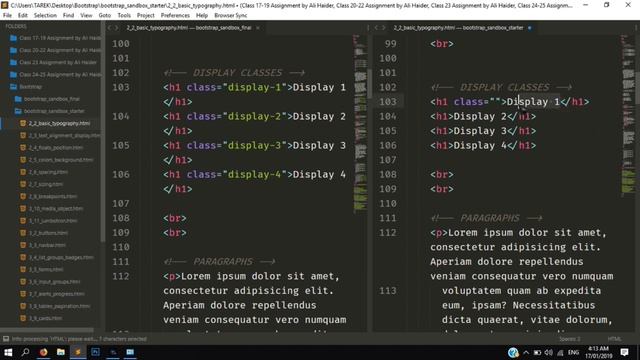Open 2_3_text_alignment_display.html file
Image resolution: width=640 pixels, height=360 pixels.
click(x=60, y=136)
